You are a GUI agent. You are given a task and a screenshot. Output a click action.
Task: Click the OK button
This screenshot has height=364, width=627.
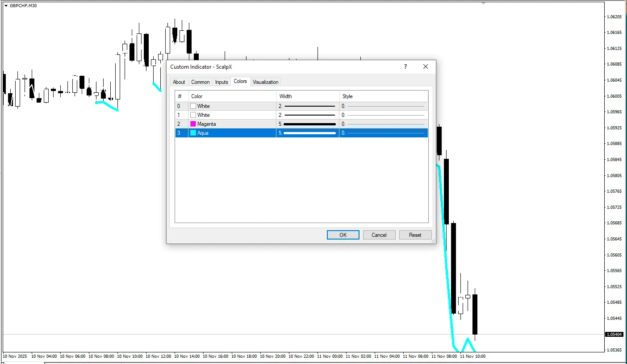343,235
